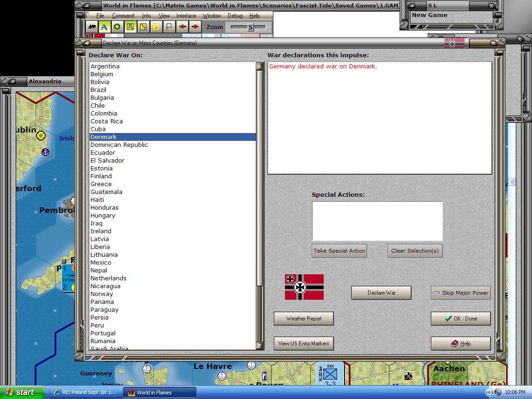Click the yellow sun weather toolbar icon

pos(156,27)
